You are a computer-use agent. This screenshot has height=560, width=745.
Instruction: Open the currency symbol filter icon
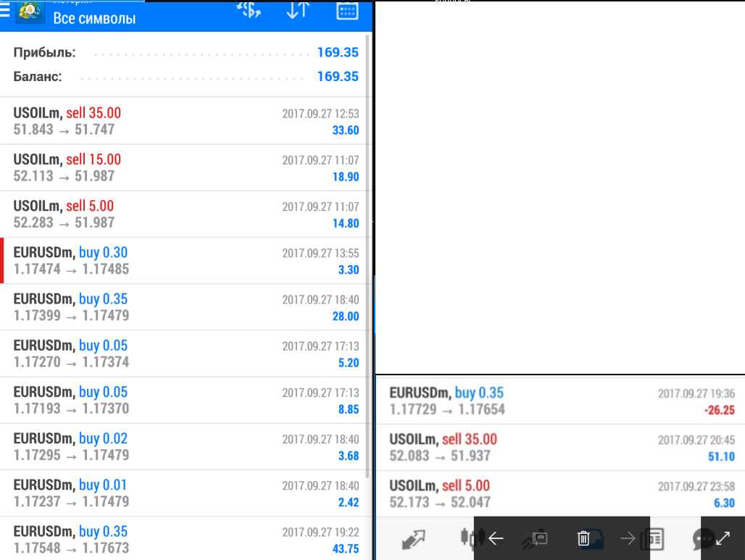click(249, 10)
